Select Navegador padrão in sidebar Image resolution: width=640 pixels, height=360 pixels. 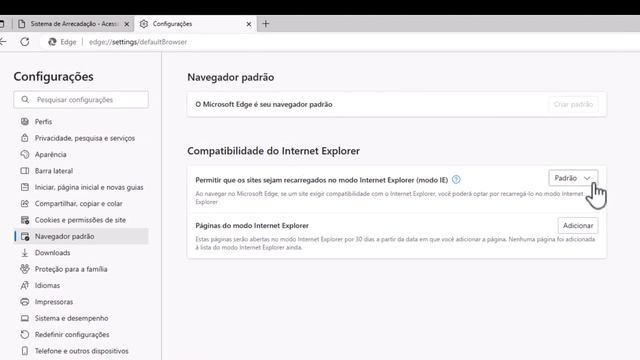point(81,236)
